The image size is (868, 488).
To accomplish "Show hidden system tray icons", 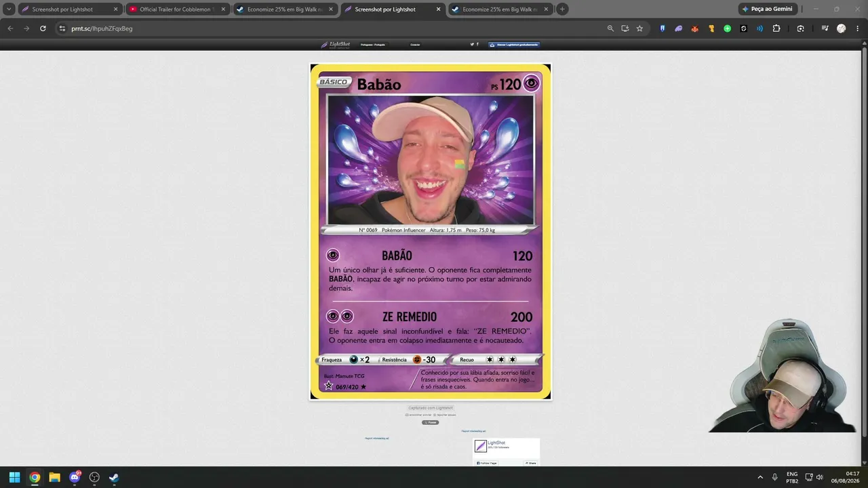I will pyautogui.click(x=759, y=477).
